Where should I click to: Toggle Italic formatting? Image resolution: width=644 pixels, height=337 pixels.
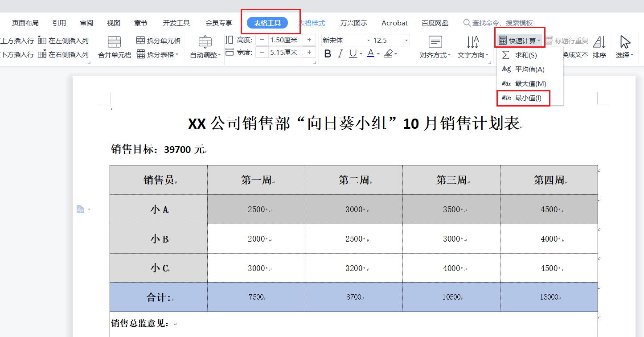pyautogui.click(x=340, y=54)
